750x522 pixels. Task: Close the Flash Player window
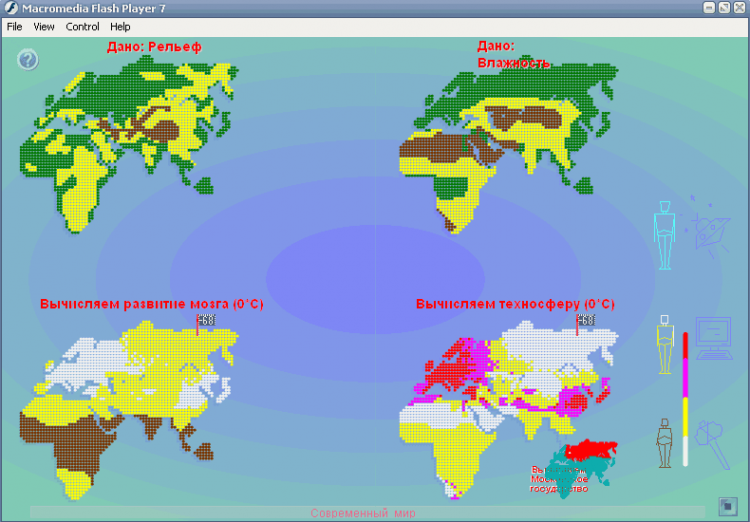pyautogui.click(x=739, y=7)
